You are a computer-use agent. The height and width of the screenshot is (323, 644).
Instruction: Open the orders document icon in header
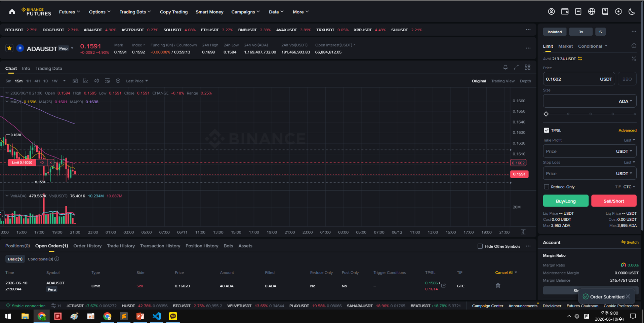(x=578, y=11)
